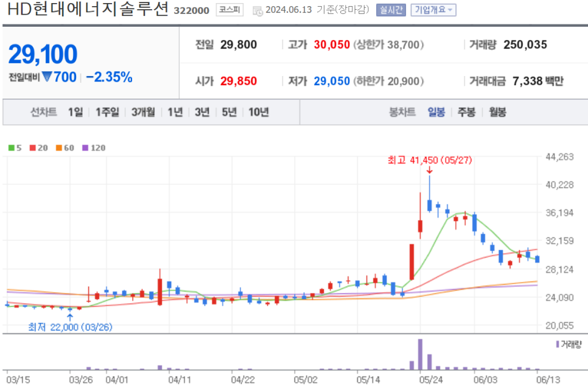588x392 pixels.
Task: Click the 저가 value 29,050
Action: (x=332, y=81)
